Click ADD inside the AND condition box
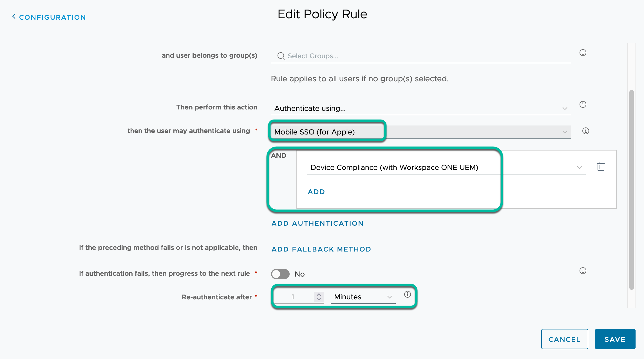This screenshot has width=644, height=359. (x=316, y=192)
